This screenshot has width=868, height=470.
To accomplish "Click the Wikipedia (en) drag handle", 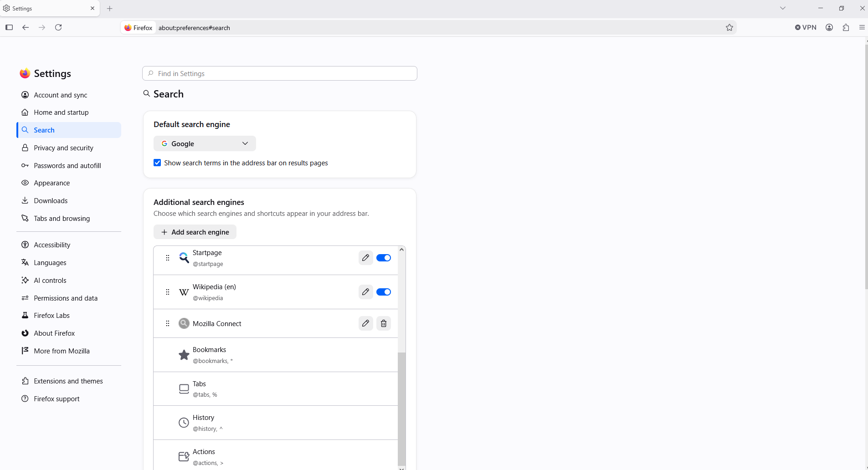I will (x=168, y=292).
